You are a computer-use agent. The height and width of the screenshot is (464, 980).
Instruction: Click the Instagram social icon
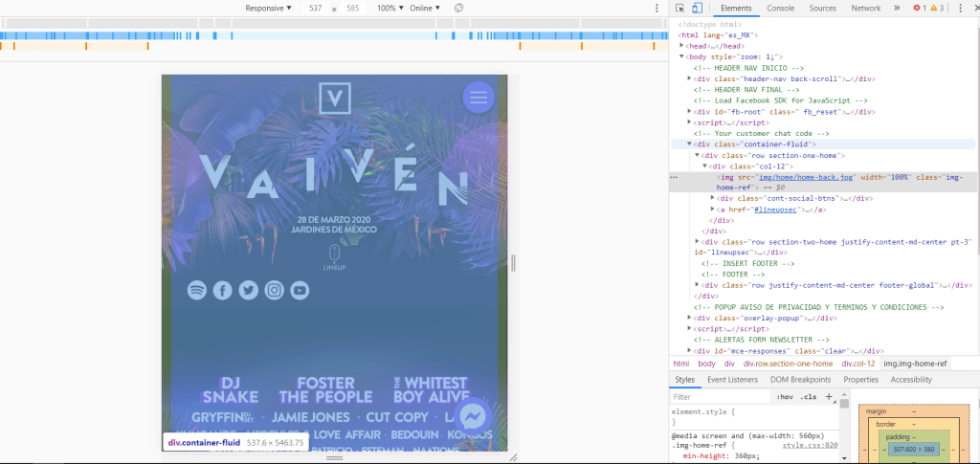coord(275,290)
